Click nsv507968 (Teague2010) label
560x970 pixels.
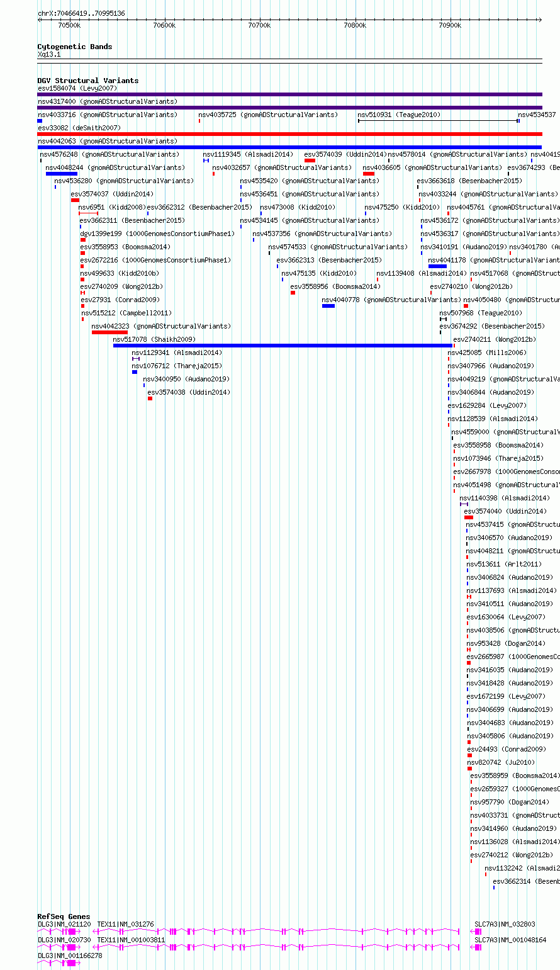[x=481, y=313]
